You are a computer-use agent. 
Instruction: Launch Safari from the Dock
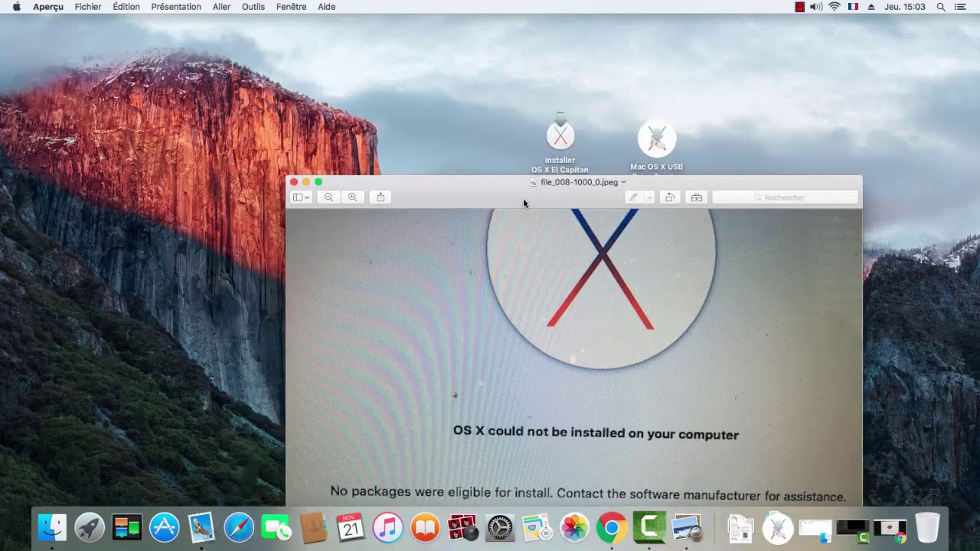(239, 527)
